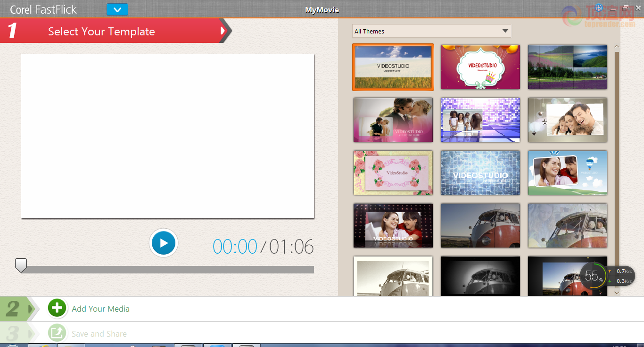The width and height of the screenshot is (644, 347).
Task: Select the van on black starry background template
Action: (568, 276)
